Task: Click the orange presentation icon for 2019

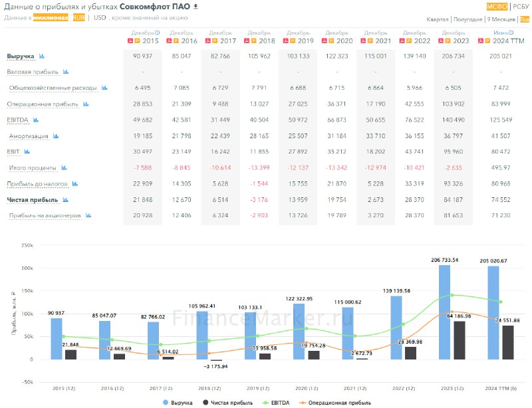Action: pos(293,41)
